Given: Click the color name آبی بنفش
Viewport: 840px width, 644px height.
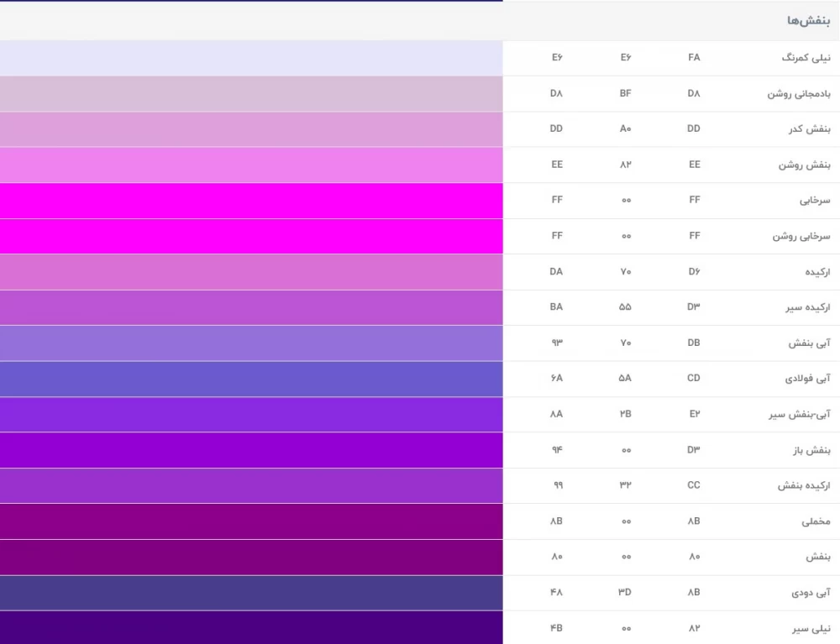Looking at the screenshot, I should click(809, 343).
